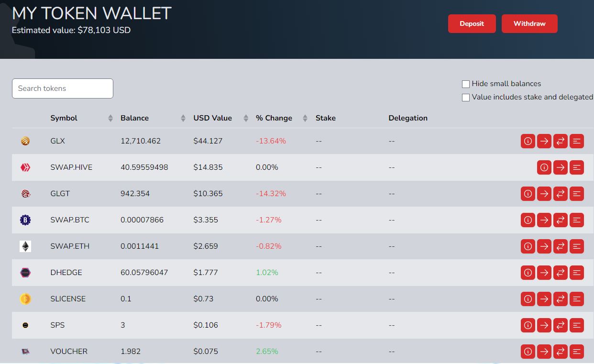Open the list lines icon for DHEDGE
Viewport: 594px width, 364px height.
click(577, 273)
